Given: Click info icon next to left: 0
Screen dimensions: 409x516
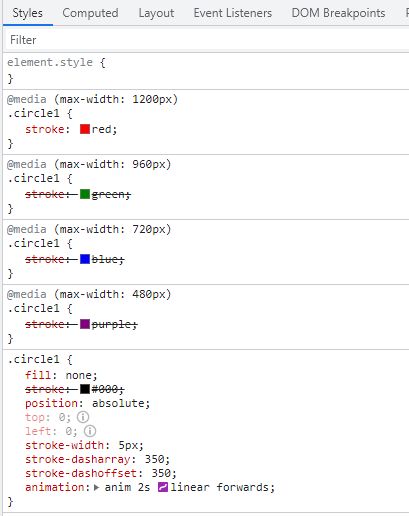Looking at the screenshot, I should [90, 431].
